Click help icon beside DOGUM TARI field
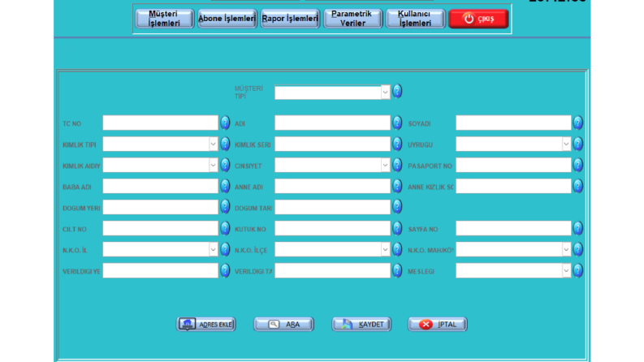This screenshot has width=644, height=362. (397, 206)
